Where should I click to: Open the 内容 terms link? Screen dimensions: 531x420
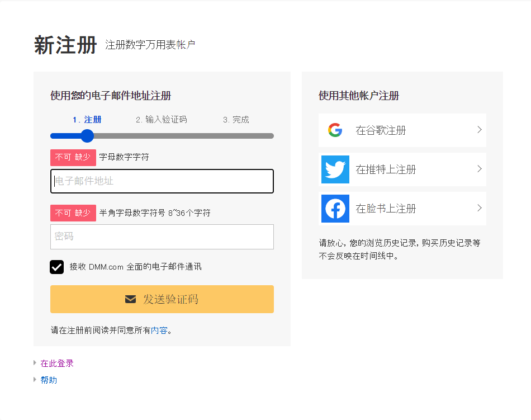159,330
